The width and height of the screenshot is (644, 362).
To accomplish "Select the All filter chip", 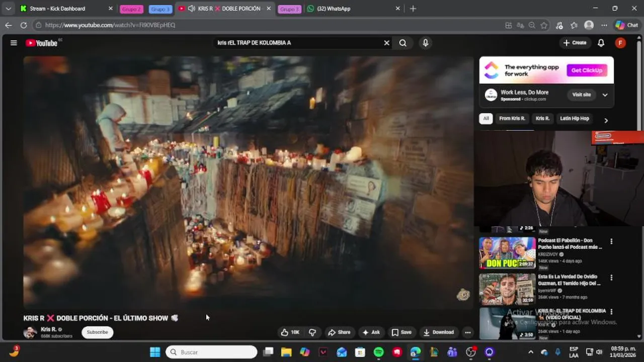I will point(486,119).
